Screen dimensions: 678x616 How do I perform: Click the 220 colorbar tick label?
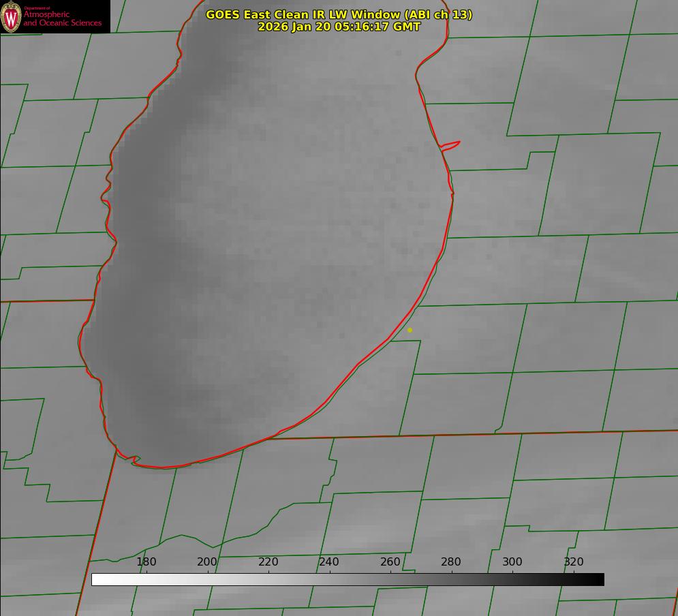point(268,561)
